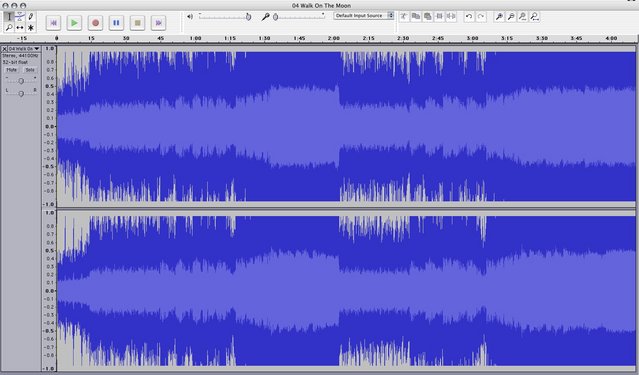Viewport: 639px width, 375px height.
Task: Click the 1:00 mark on the timeline ruler
Action: [x=196, y=38]
